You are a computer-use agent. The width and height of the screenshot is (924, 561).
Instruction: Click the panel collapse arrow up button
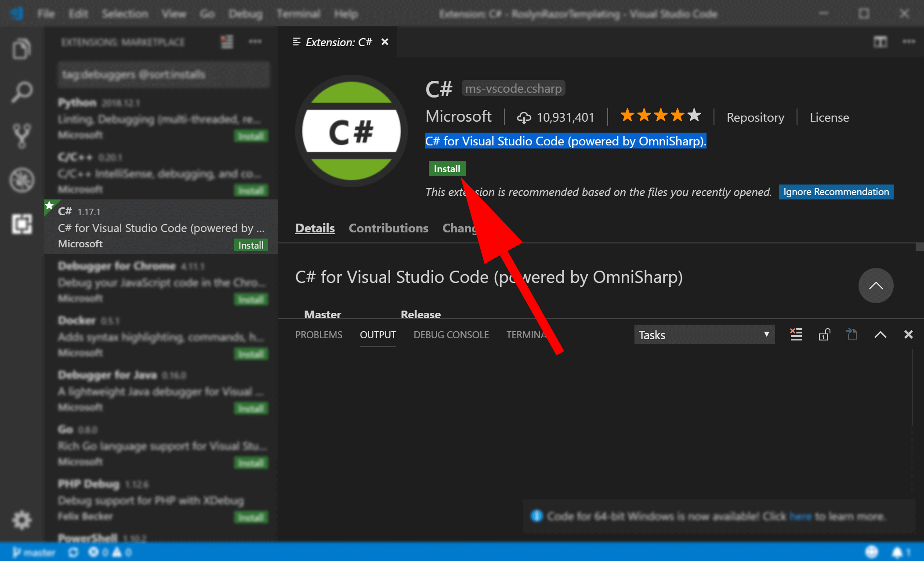(881, 335)
